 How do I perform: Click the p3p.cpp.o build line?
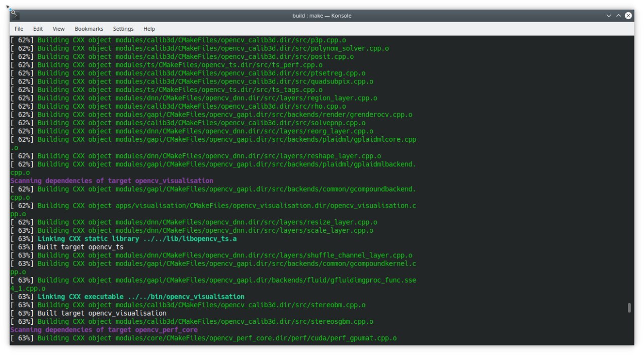(178, 40)
